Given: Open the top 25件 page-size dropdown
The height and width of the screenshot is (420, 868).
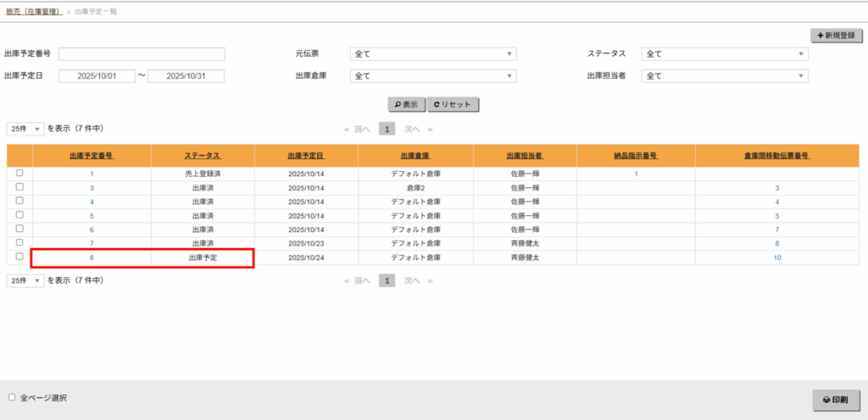Looking at the screenshot, I should tap(25, 129).
